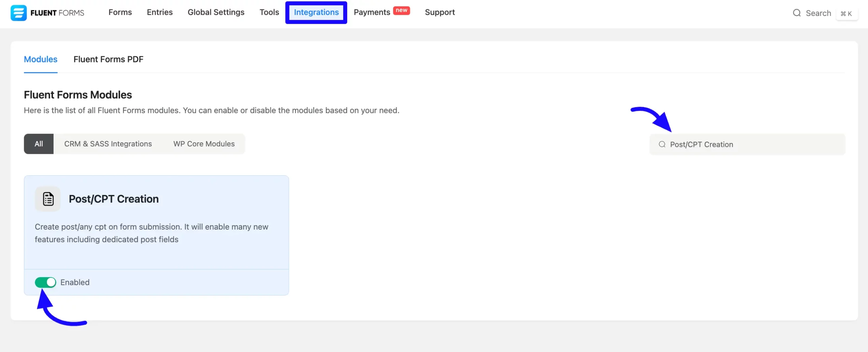Click the Post/CPT Creation document icon
The height and width of the screenshot is (352, 868).
(x=48, y=199)
